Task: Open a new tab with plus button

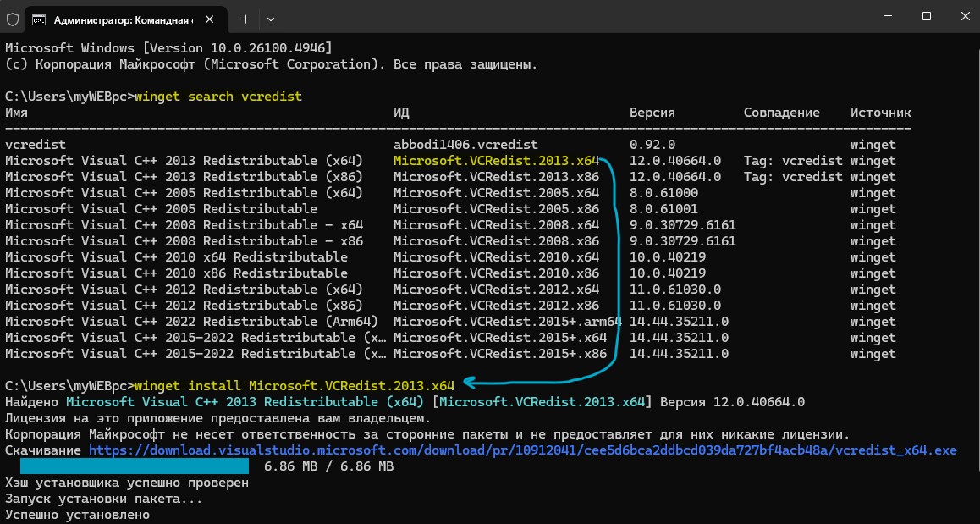Action: pyautogui.click(x=245, y=19)
